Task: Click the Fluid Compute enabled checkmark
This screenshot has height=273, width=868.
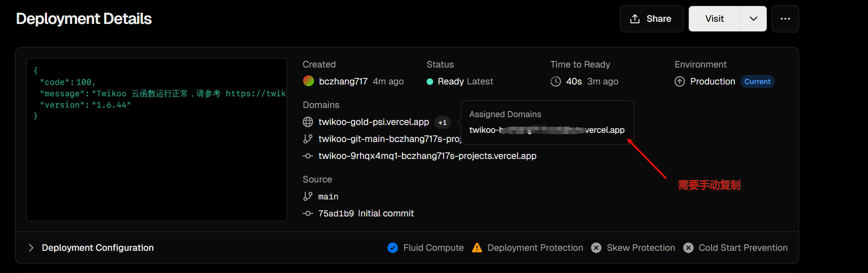Action: (x=393, y=248)
